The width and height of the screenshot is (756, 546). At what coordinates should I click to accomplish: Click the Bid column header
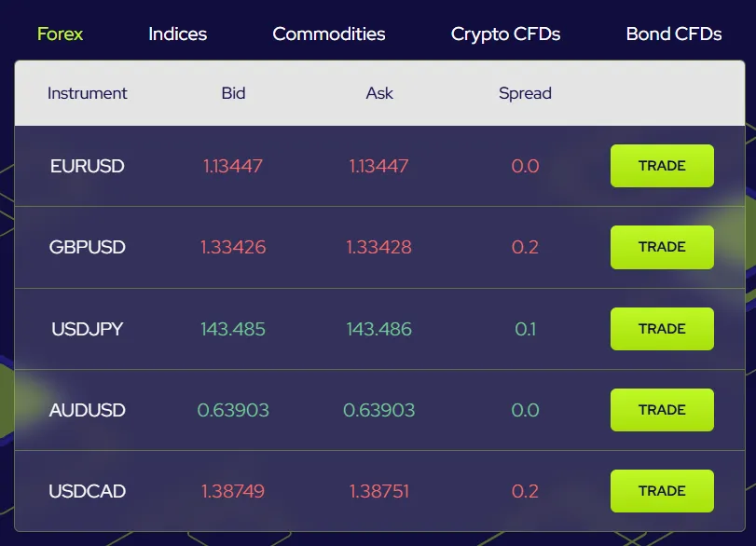click(x=233, y=93)
